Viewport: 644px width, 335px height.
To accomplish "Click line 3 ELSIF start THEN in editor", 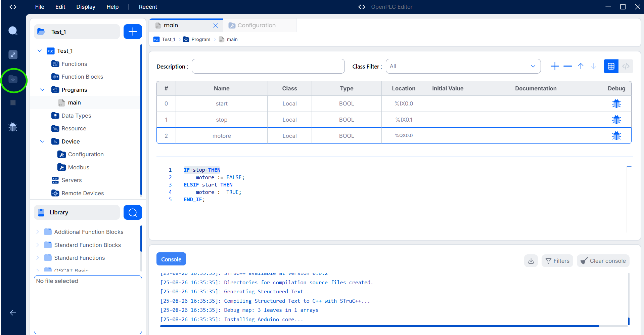I will click(x=208, y=185).
